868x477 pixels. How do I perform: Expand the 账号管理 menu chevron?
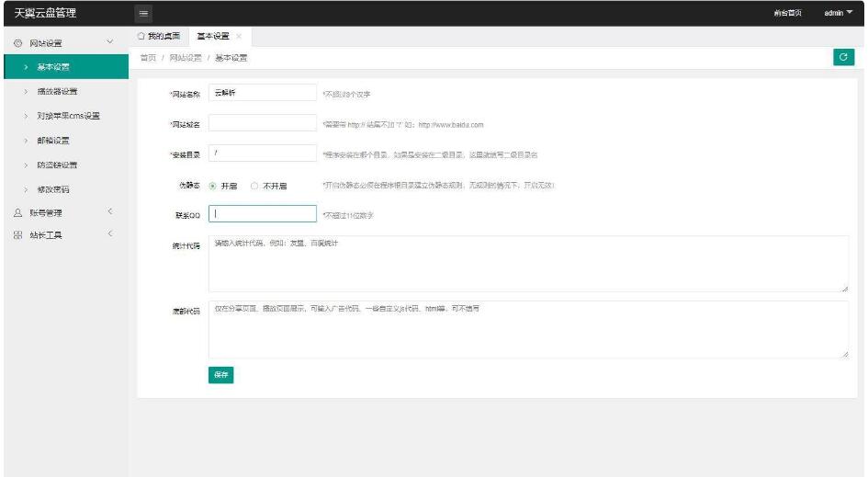pos(110,212)
